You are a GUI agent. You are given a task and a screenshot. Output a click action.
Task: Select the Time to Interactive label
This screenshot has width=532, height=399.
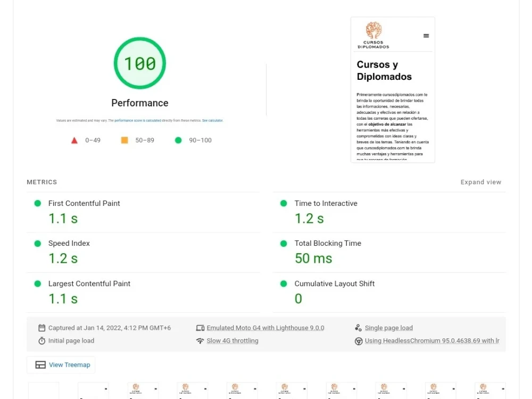326,203
